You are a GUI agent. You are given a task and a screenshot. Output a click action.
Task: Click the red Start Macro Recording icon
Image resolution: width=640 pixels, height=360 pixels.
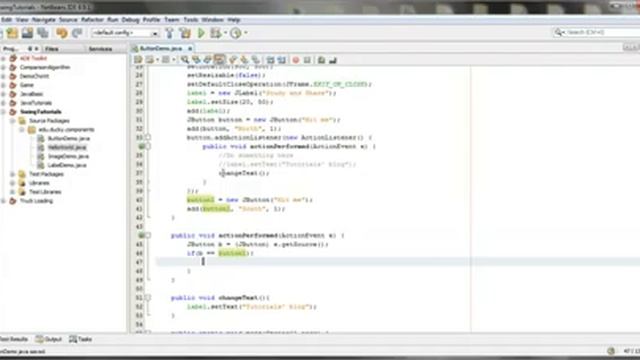[x=296, y=60]
